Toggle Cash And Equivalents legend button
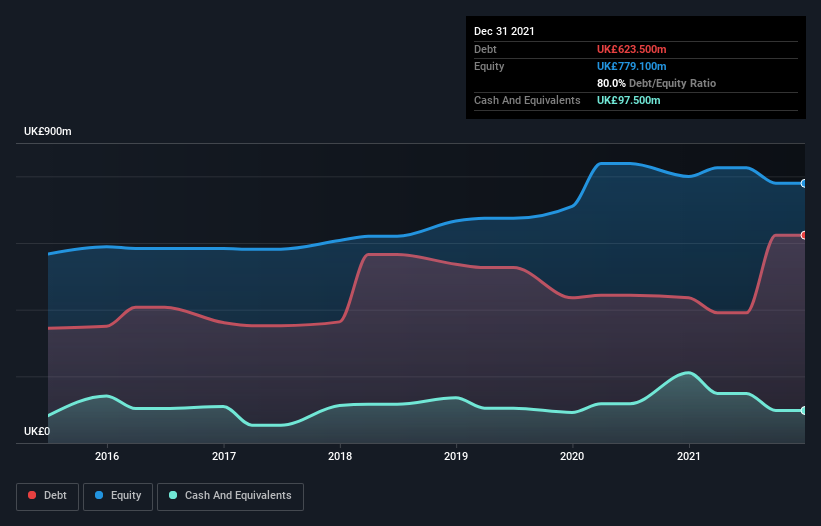This screenshot has width=821, height=526. click(x=230, y=496)
